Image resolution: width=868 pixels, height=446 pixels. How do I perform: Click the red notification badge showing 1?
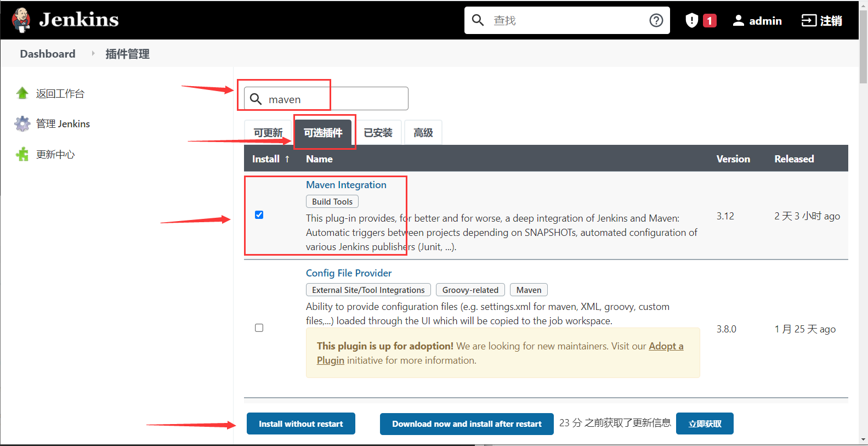[710, 21]
